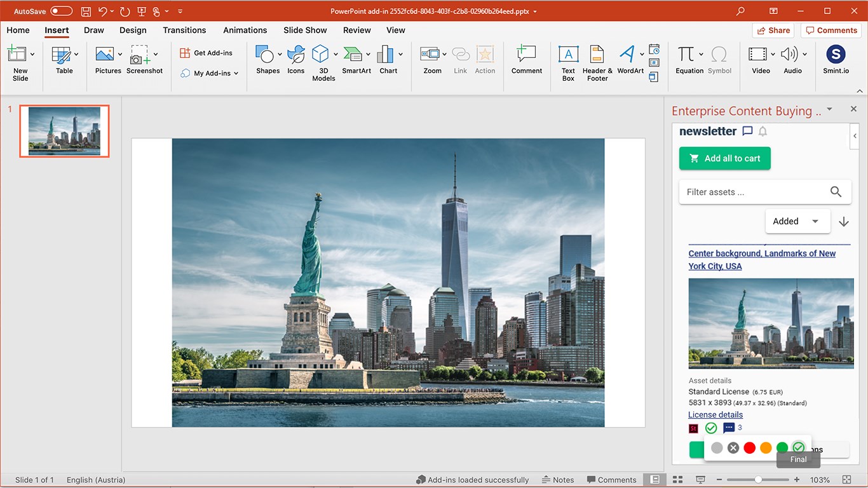Screen dimensions: 868x488
Task: Open the search magnifier in title bar
Action: point(740,11)
